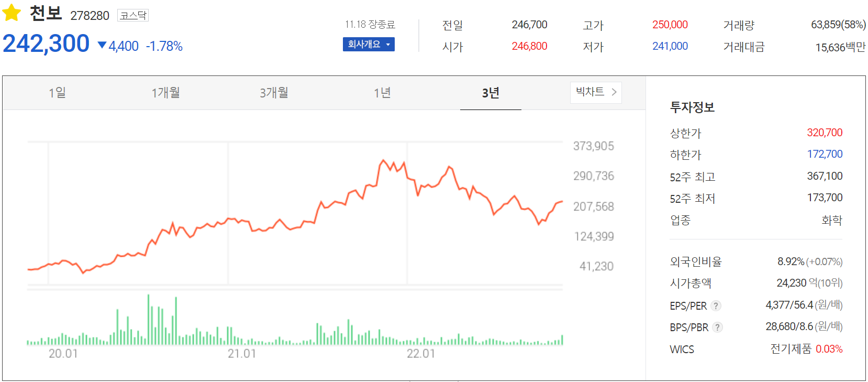Click the chart axis label 207,568
This screenshot has width=868, height=382.
(x=593, y=206)
